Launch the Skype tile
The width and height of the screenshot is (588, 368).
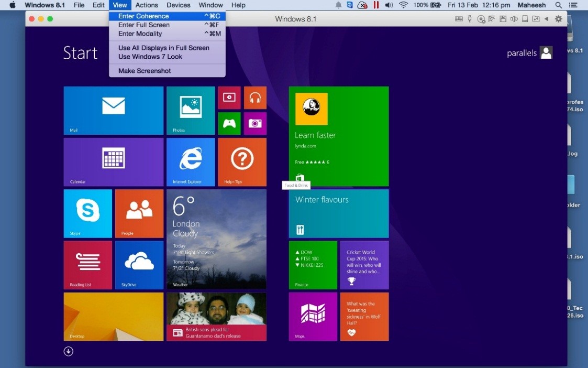click(88, 213)
